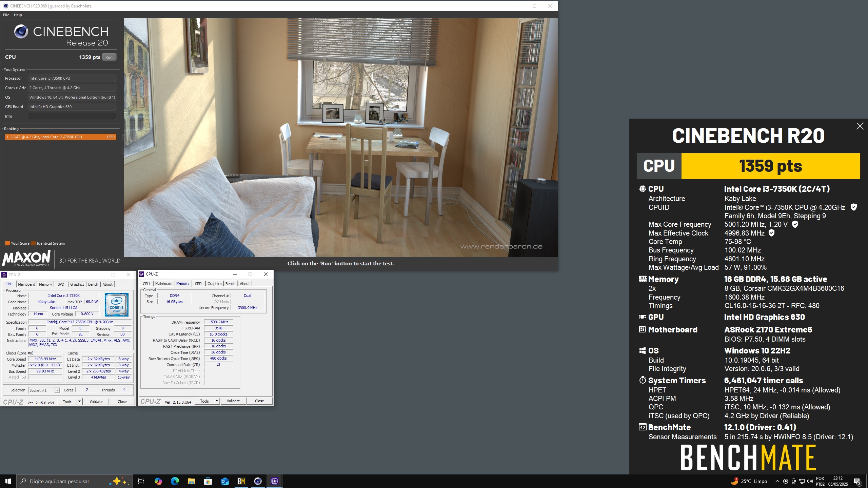Expand Tools dropdown arrow in right CPU-Z
Viewport: 868px width, 488px height.
pyautogui.click(x=217, y=401)
